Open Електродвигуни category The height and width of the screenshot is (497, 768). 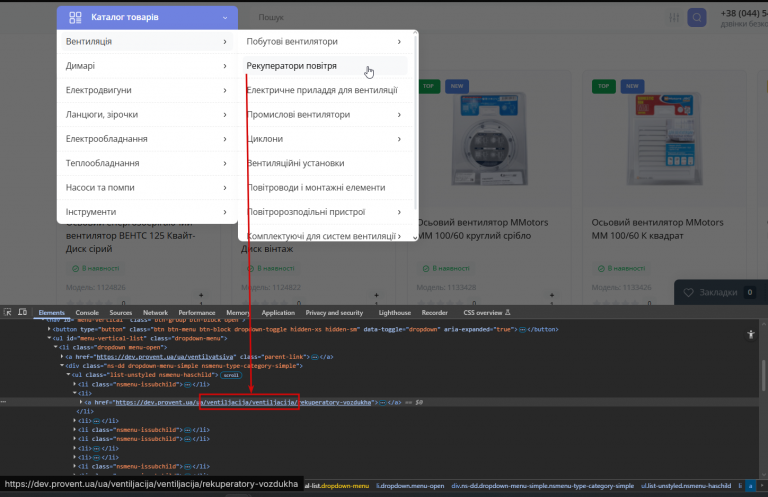147,90
